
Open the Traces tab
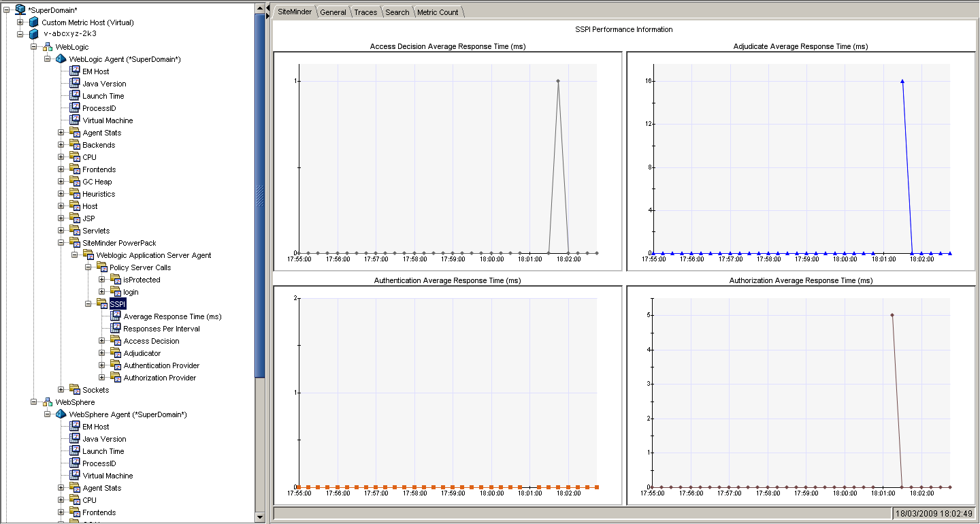click(365, 12)
